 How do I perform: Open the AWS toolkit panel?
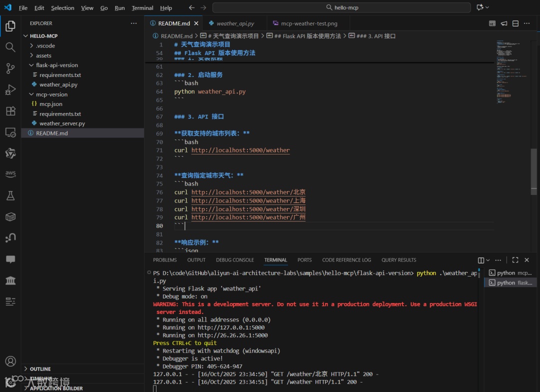point(10,173)
